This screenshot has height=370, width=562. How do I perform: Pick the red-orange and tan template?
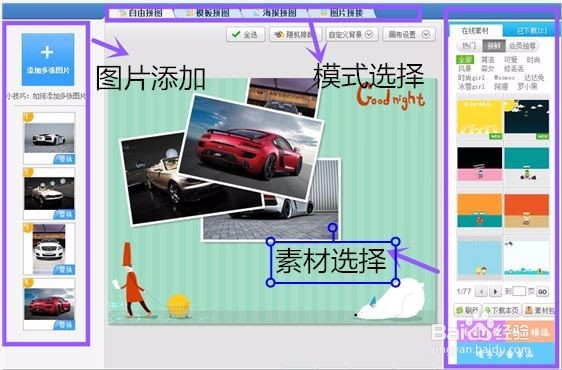point(526,211)
